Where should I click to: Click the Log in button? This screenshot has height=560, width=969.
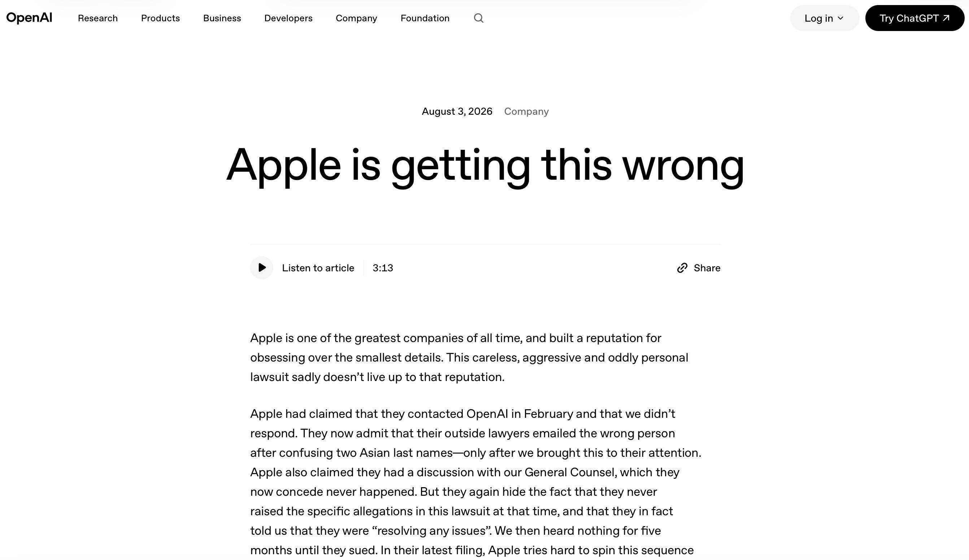pyautogui.click(x=825, y=18)
